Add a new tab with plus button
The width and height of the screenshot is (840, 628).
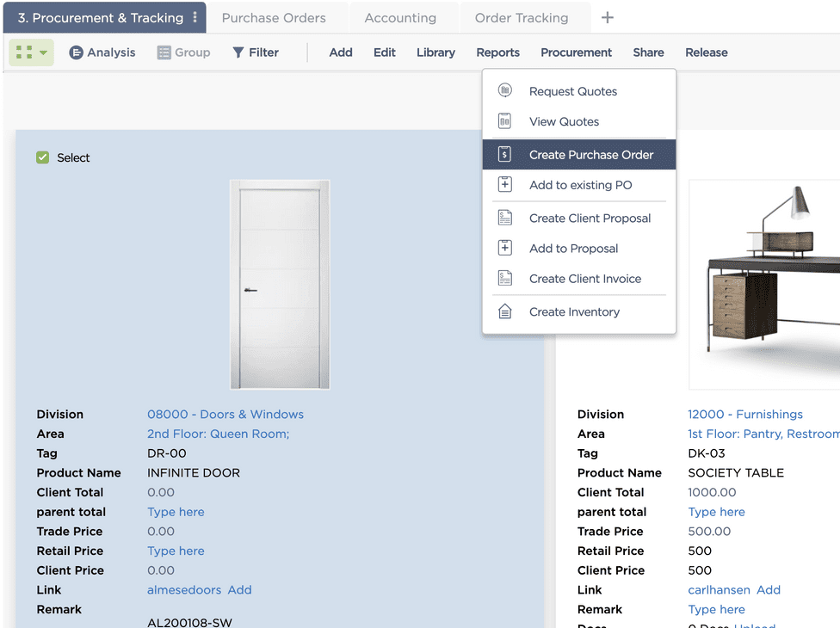[607, 17]
